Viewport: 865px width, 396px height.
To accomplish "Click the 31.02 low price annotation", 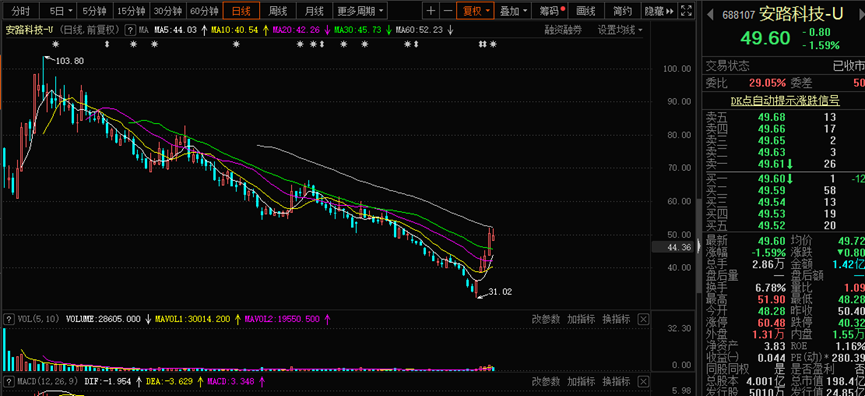I will pyautogui.click(x=500, y=292).
